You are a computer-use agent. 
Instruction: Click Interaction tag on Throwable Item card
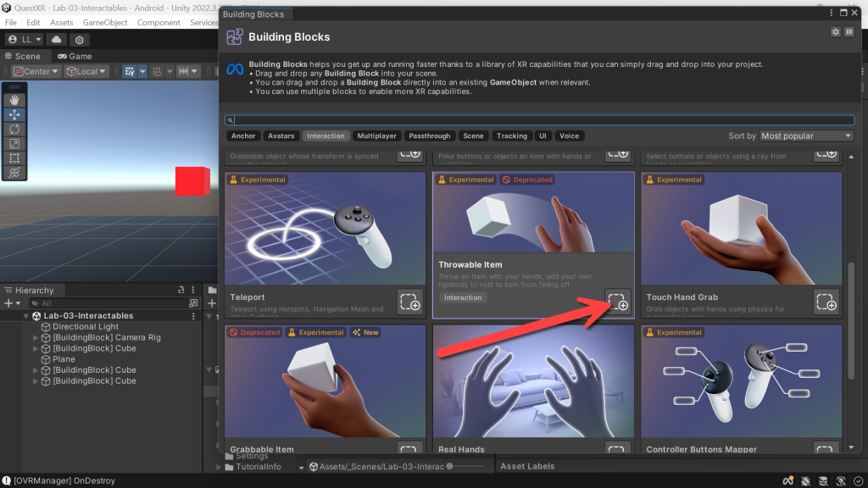pyautogui.click(x=463, y=297)
